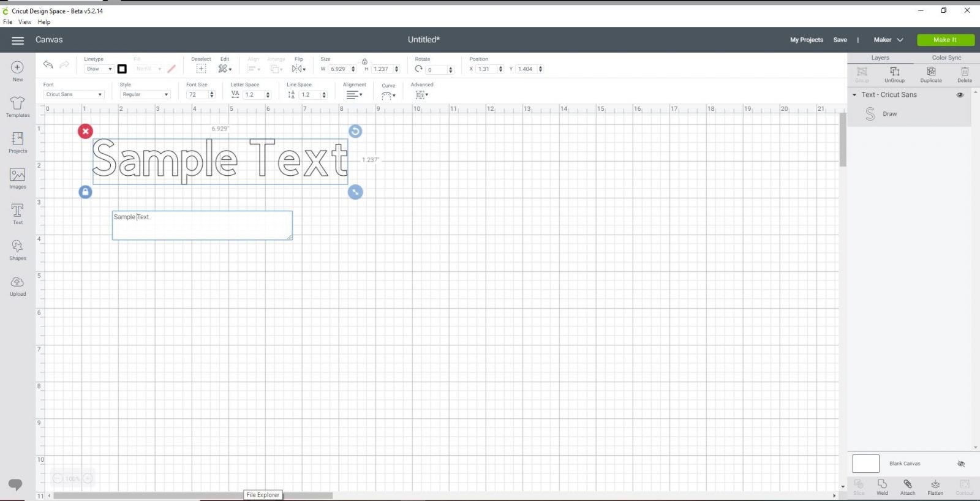Open My Projects link
This screenshot has width=980, height=501.
[806, 40]
